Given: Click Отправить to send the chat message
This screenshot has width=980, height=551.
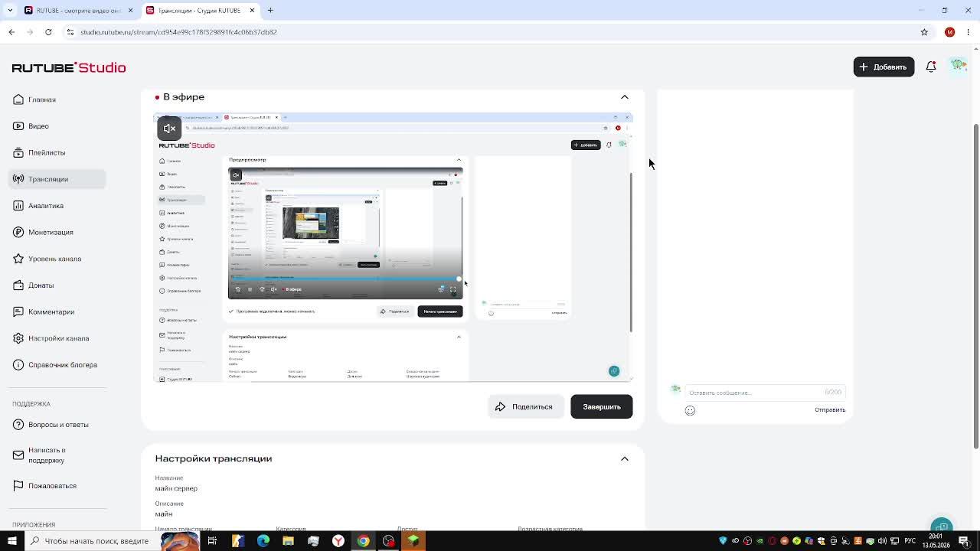Looking at the screenshot, I should coord(830,410).
